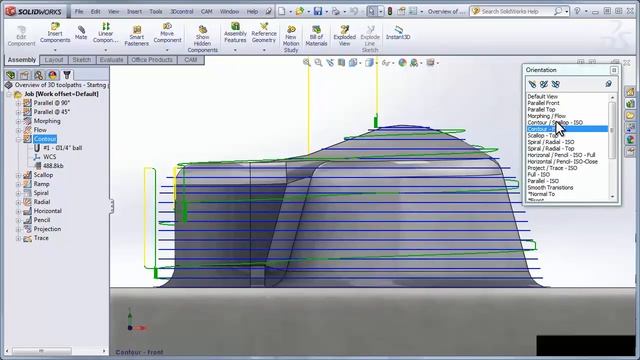The width and height of the screenshot is (640, 360).
Task: Open Assembly Features tool
Action: click(x=235, y=33)
